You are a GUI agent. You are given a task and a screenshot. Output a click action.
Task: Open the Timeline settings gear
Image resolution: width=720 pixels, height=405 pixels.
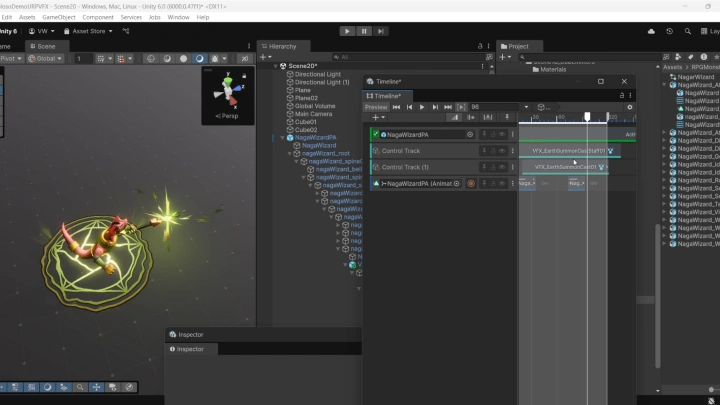click(630, 107)
